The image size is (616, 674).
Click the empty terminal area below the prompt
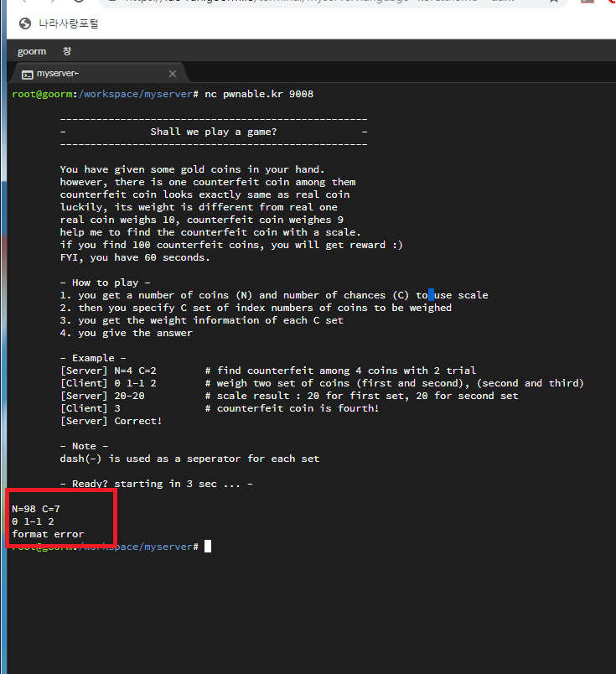coord(310,612)
